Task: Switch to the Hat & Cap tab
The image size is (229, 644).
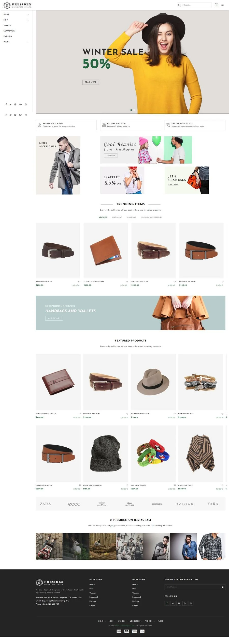Action: point(117,217)
